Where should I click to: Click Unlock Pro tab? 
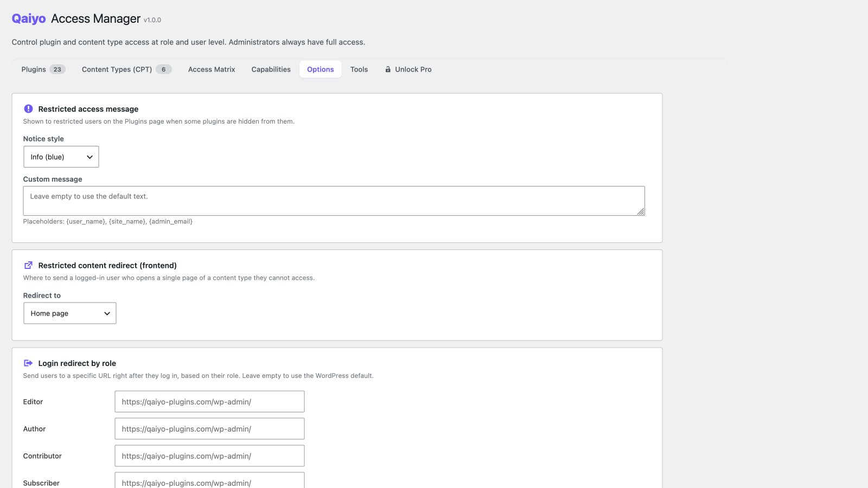[408, 69]
